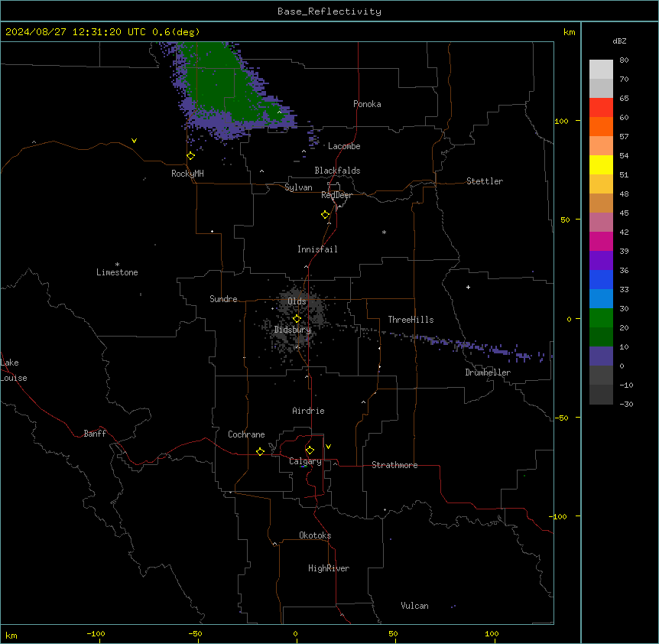Select the red swatch between 65 and 60 dBZ
This screenshot has width=659, height=644.
601,108
